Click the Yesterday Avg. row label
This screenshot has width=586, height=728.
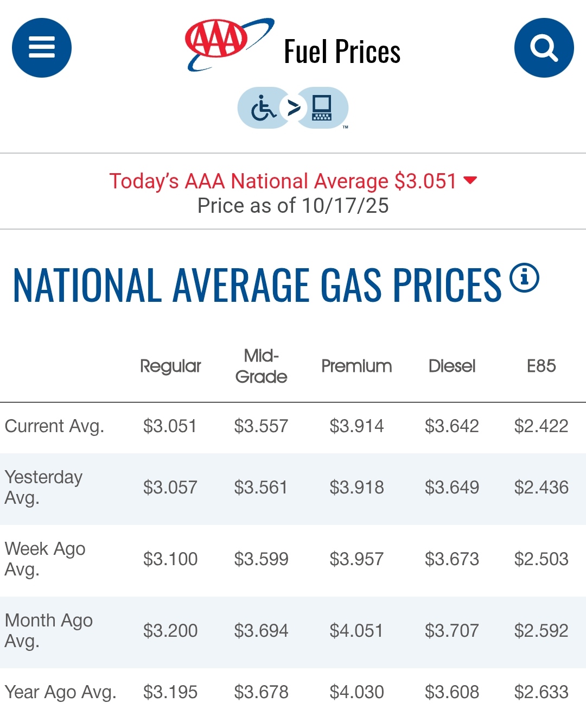tap(43, 487)
